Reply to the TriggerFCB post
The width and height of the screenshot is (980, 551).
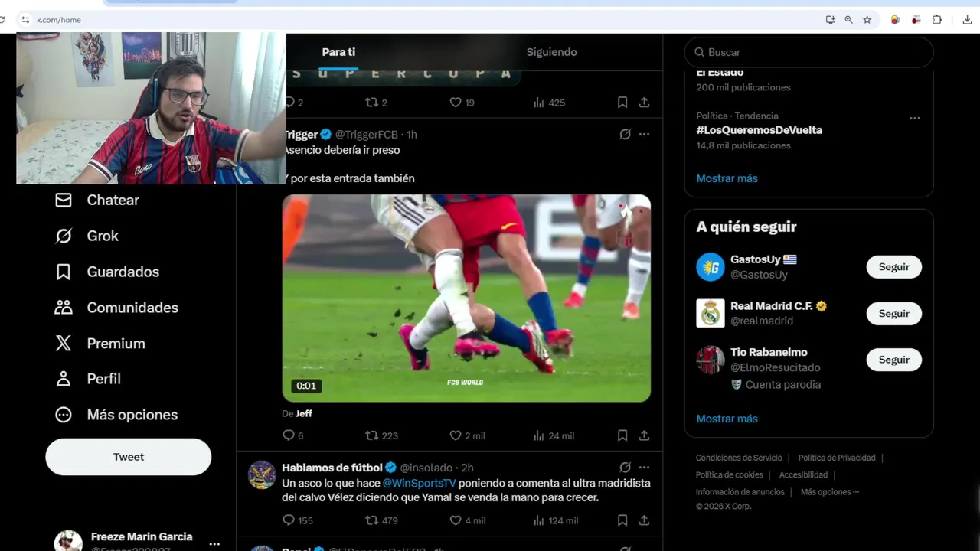[294, 435]
